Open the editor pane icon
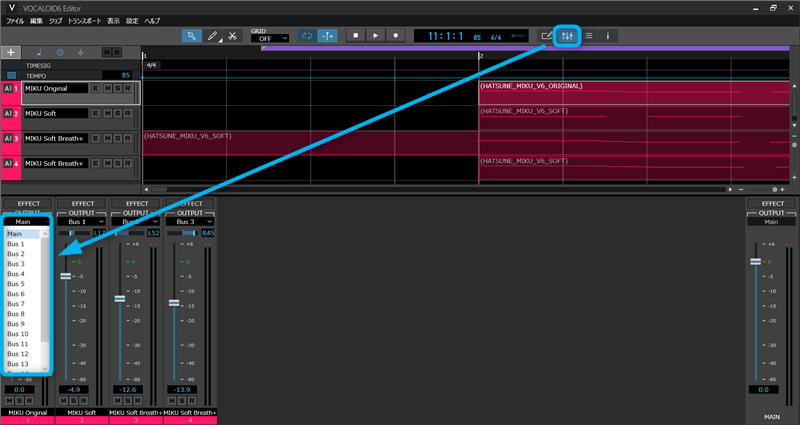Viewport: 800px width, 425px height. pos(546,36)
